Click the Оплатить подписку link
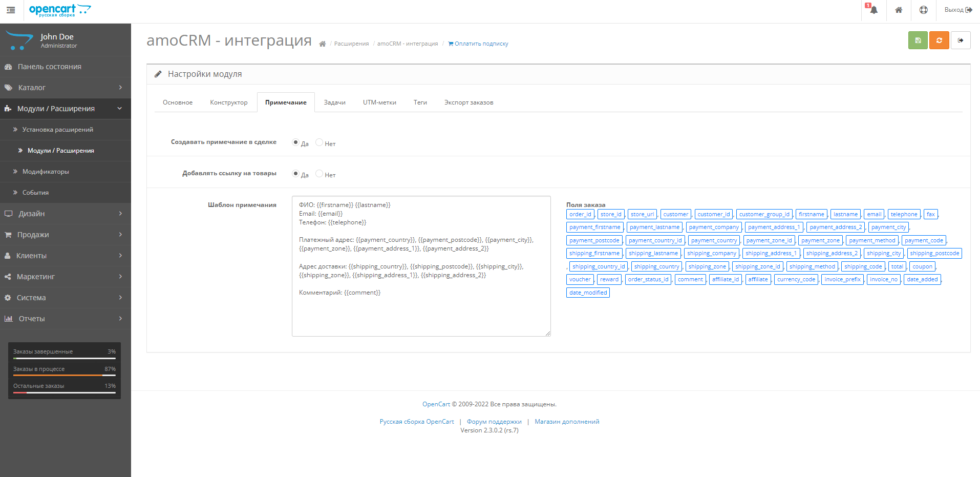Viewport: 980px width, 477px height. pos(478,44)
